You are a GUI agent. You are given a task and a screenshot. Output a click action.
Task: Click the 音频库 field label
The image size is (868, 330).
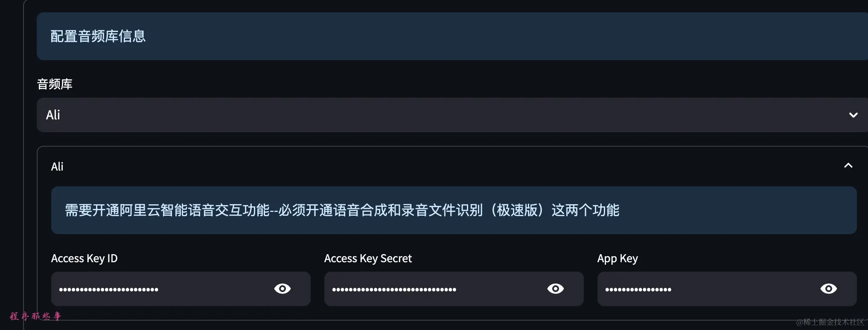(55, 84)
